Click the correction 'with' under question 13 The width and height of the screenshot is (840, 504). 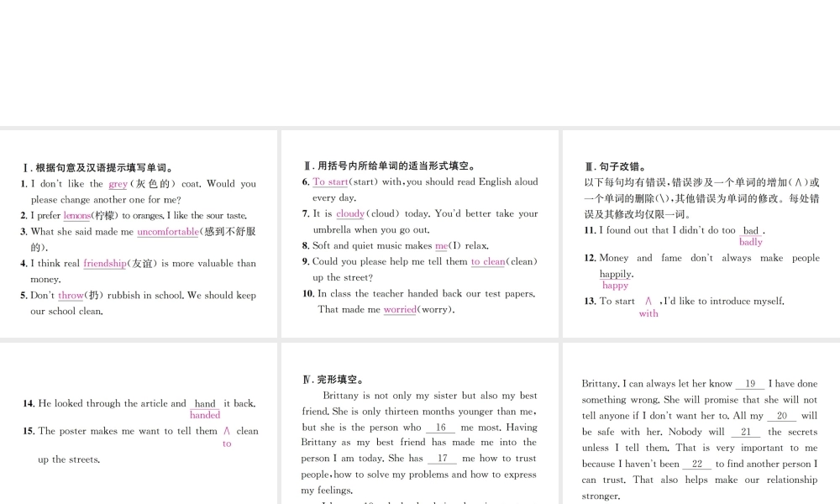click(648, 314)
